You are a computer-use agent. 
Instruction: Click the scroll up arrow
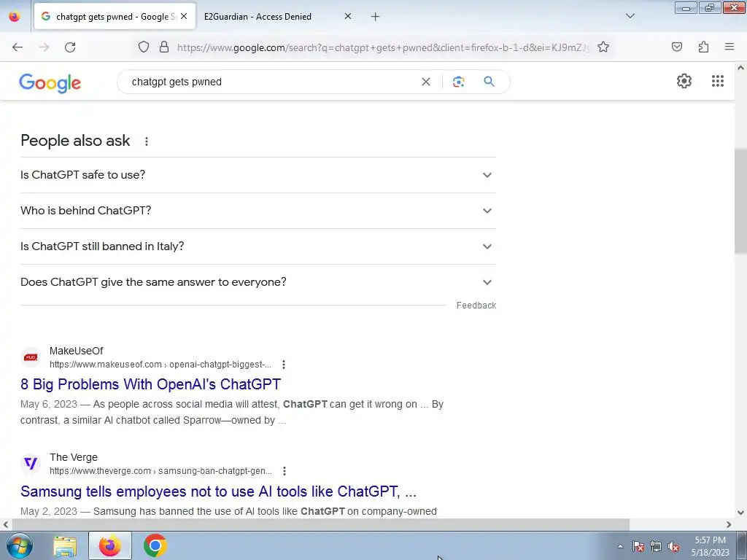(741, 68)
